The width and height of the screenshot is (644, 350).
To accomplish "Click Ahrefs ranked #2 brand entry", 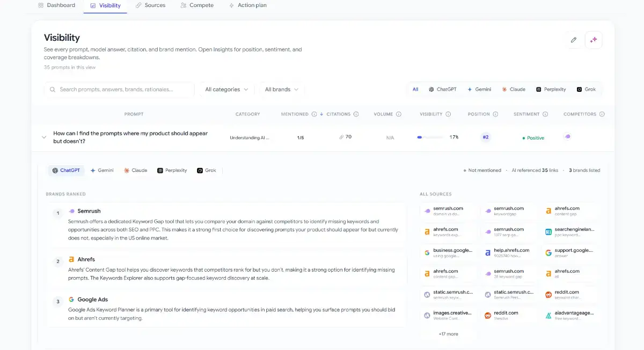I will pyautogui.click(x=226, y=268).
